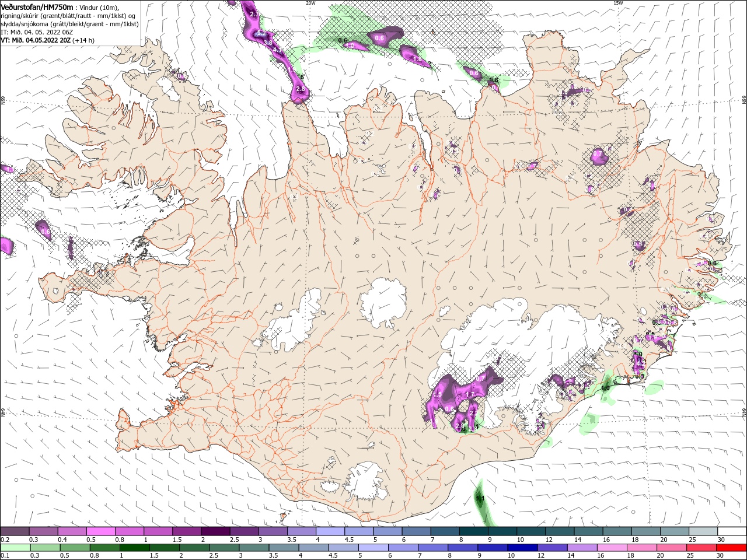Select the top-row dark teal swatch between 8 and 9
The image size is (747, 560).
pyautogui.click(x=473, y=531)
